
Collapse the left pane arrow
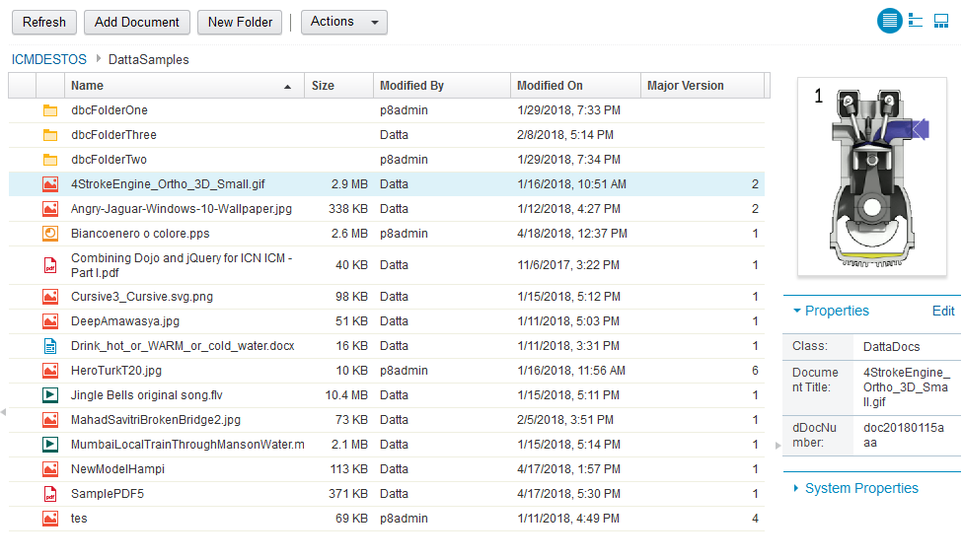point(4,412)
